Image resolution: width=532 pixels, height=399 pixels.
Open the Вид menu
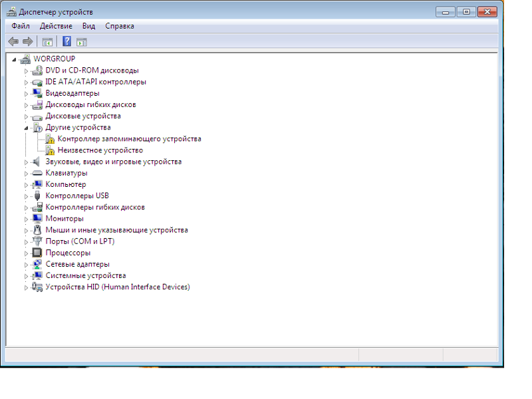[x=89, y=26]
